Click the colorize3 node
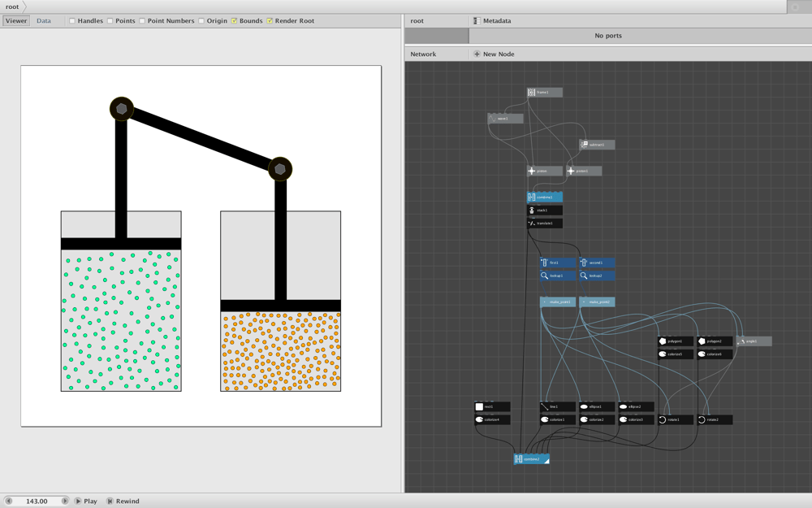The image size is (812, 508). coord(636,420)
